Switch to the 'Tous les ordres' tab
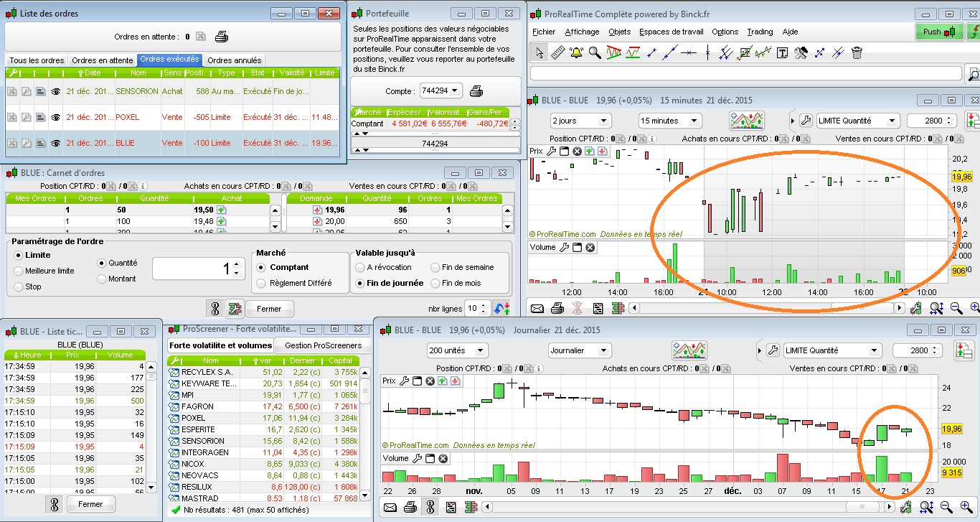Image resolution: width=980 pixels, height=522 pixels. coord(37,60)
